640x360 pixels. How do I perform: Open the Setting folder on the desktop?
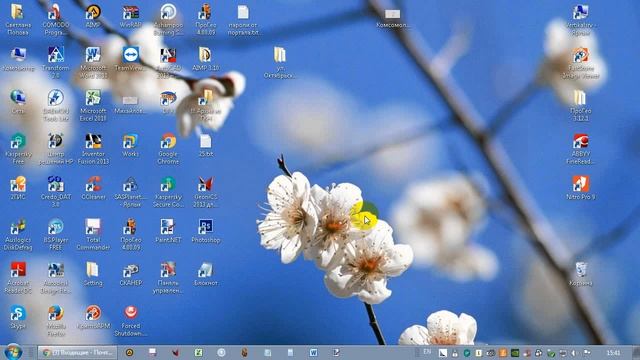(93, 275)
